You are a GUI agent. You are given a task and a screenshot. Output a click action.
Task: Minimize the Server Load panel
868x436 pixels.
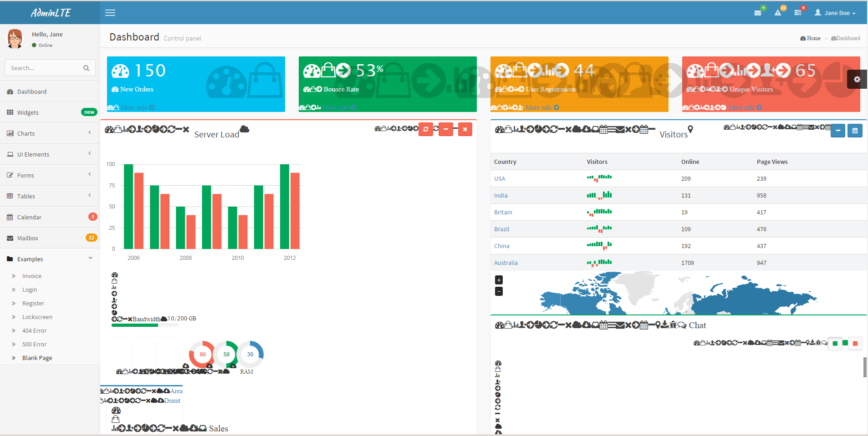coord(446,129)
